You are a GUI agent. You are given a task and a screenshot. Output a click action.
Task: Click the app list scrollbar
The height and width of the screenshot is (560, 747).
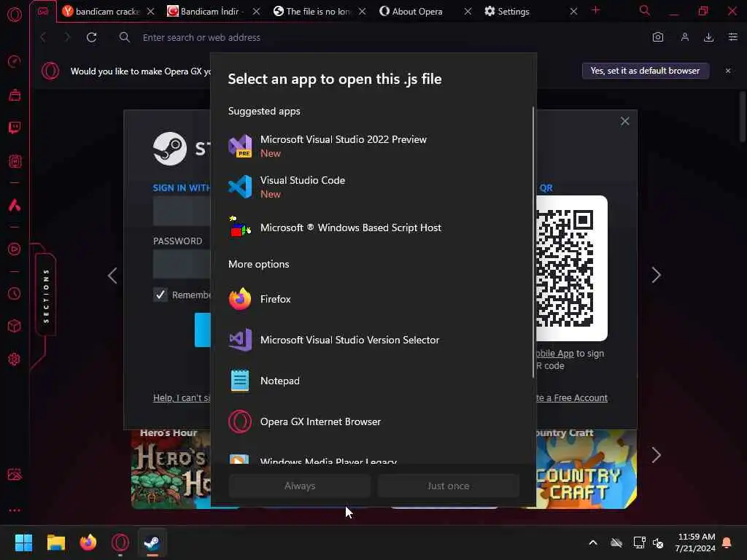click(x=533, y=243)
